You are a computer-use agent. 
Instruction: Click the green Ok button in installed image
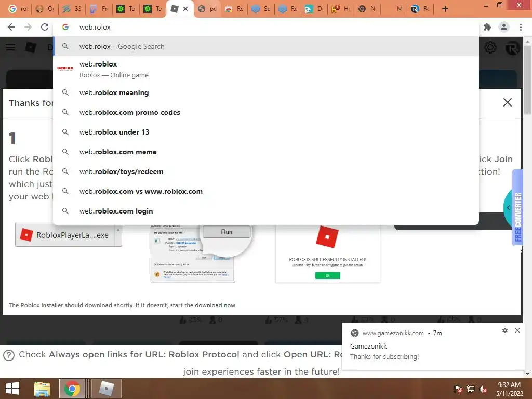coord(328,275)
